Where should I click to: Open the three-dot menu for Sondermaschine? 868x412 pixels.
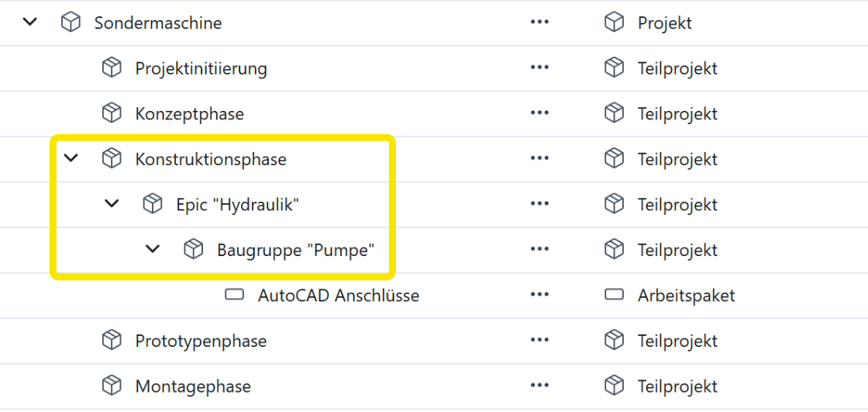539,23
